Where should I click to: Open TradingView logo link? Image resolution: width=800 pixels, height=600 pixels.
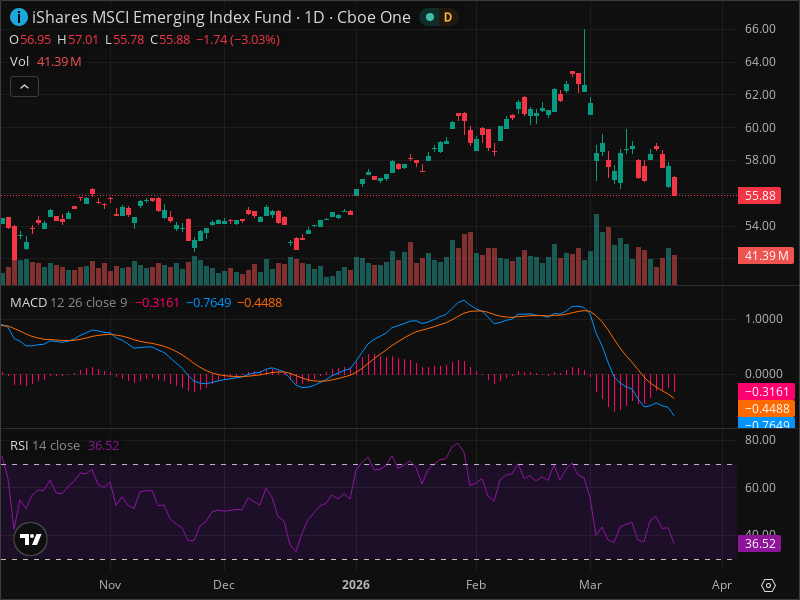(31, 539)
